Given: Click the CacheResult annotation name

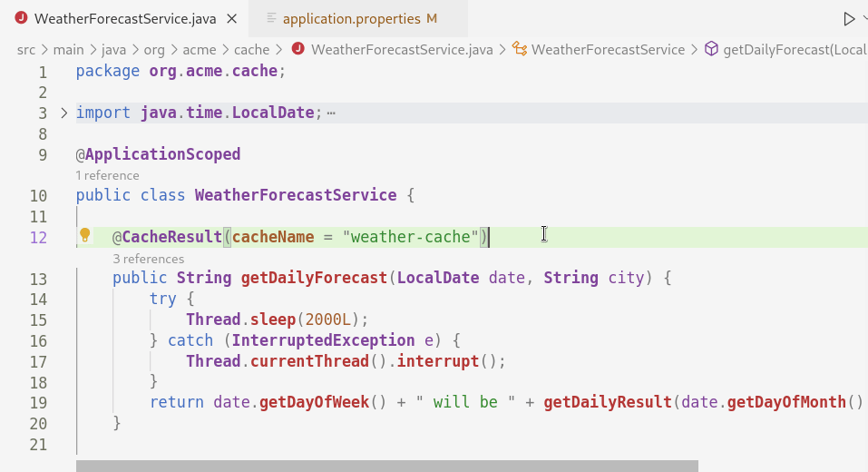Looking at the screenshot, I should point(171,237).
